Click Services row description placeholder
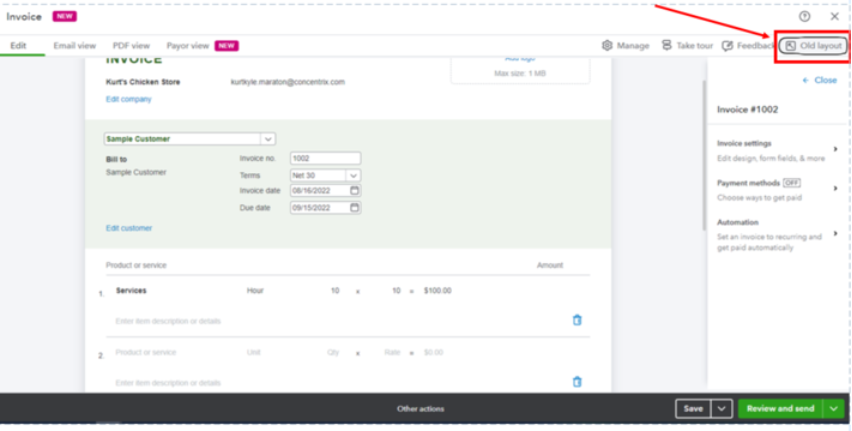 [168, 321]
